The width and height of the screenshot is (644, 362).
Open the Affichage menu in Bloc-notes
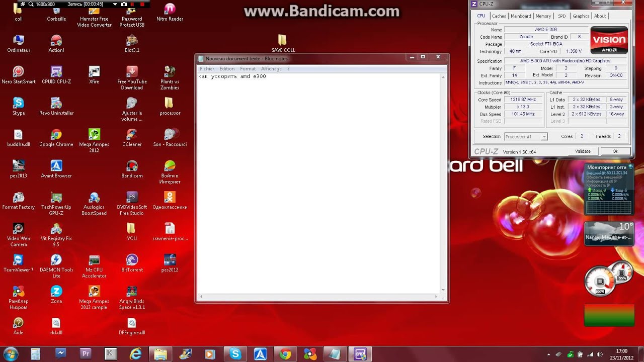[x=271, y=69]
